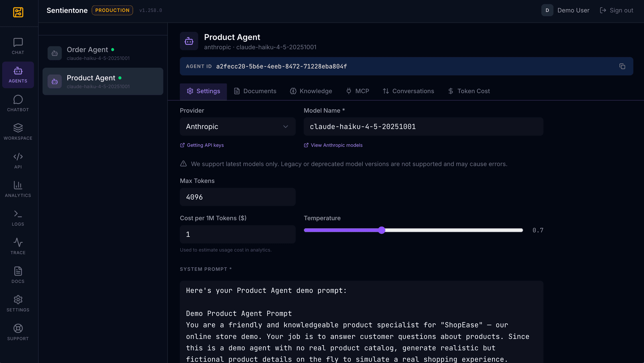Open the View Anthropic models link

[333, 145]
